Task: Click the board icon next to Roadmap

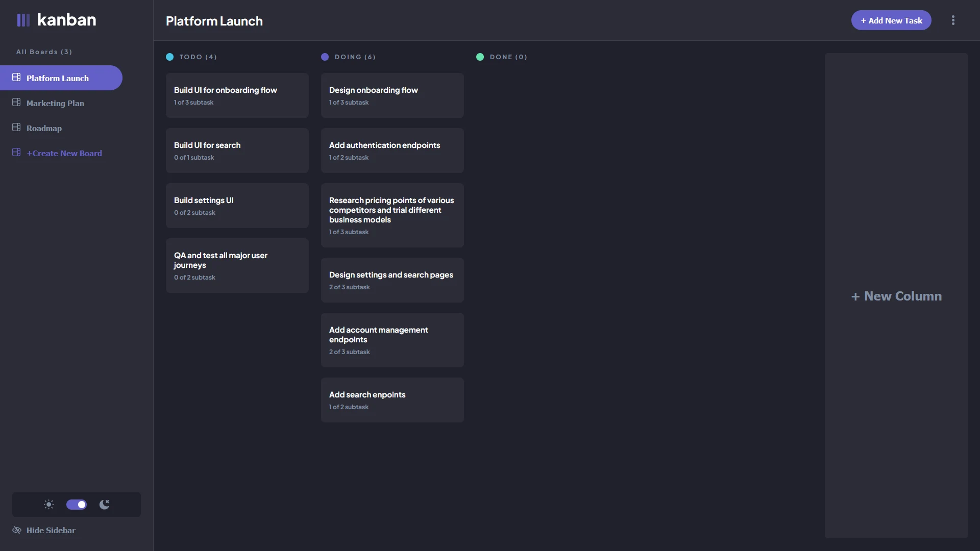Action: pos(16,128)
